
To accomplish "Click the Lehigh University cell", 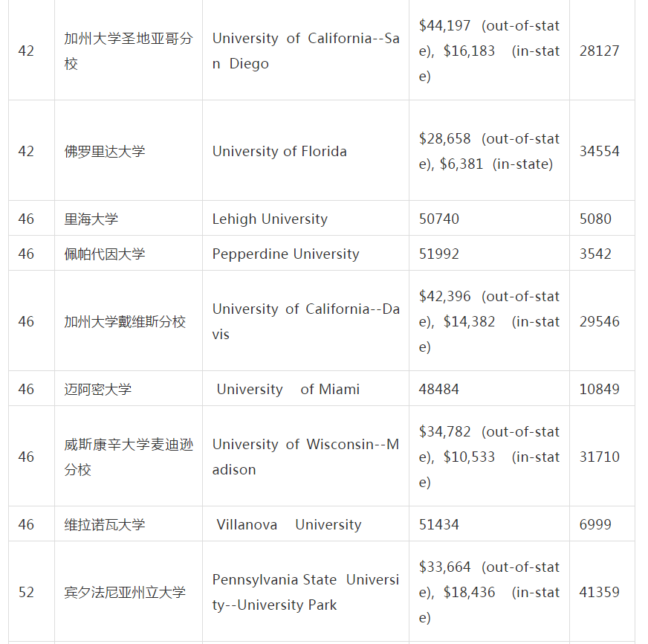I will 270,219.
